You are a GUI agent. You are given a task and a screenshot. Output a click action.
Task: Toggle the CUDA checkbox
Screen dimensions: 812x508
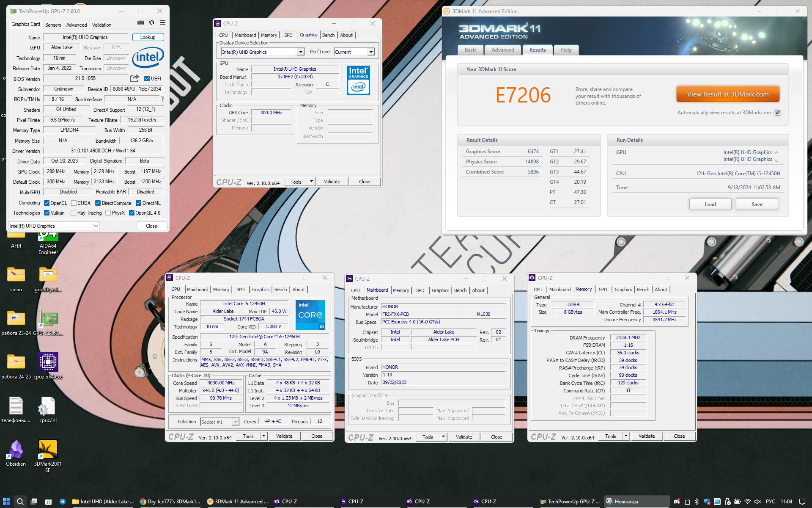[74, 203]
